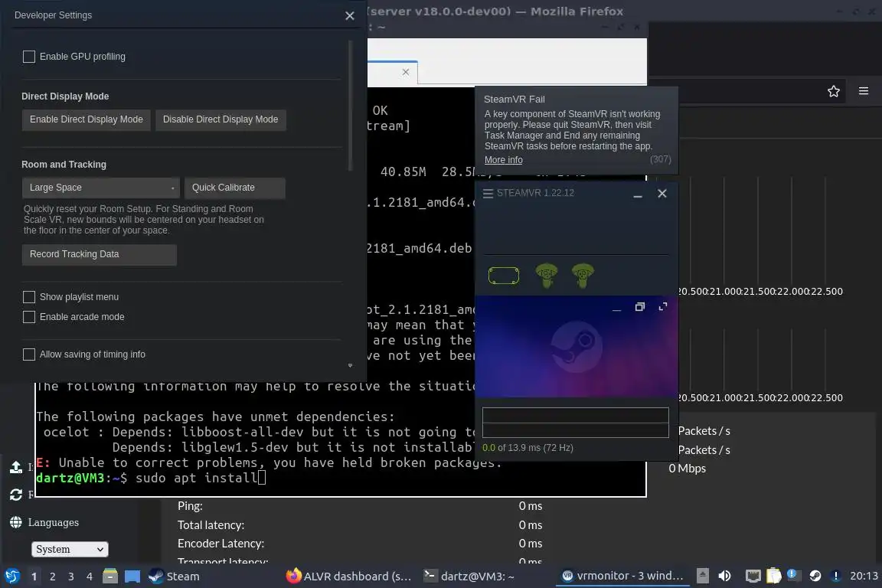Screen dimensions: 882x588
Task: Click the upload arrow icon in ALVR sidebar
Action: click(16, 467)
